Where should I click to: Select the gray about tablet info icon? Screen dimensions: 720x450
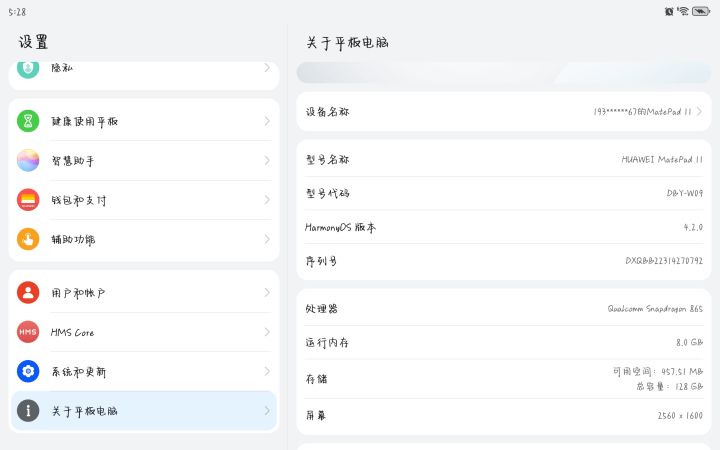[x=28, y=410]
